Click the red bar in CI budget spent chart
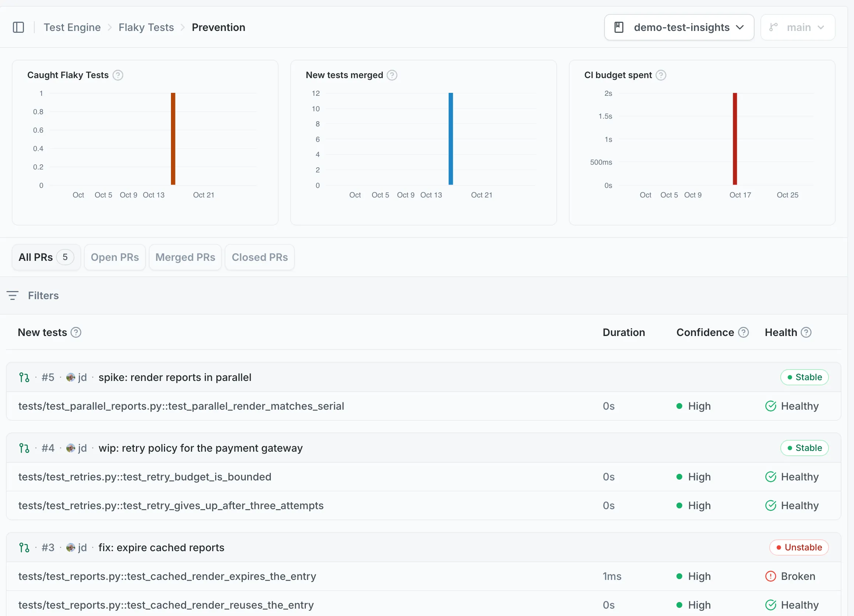Screen dimensions: 854x616 tap(735, 139)
